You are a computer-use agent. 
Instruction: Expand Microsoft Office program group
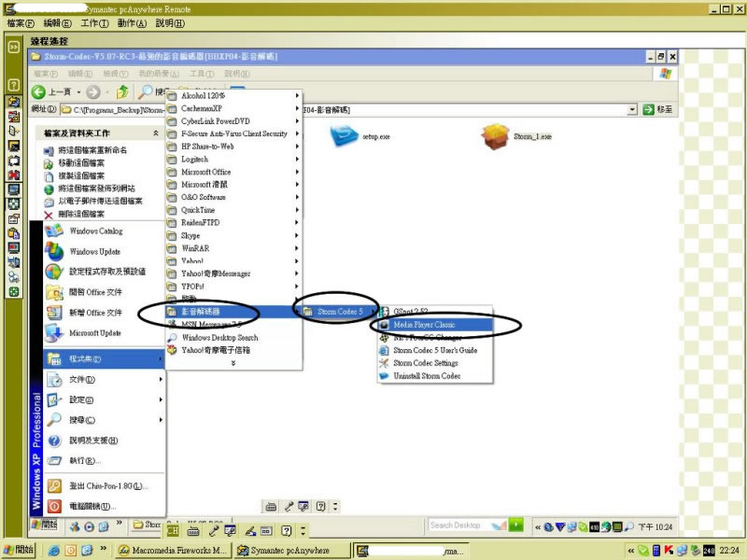pos(234,172)
